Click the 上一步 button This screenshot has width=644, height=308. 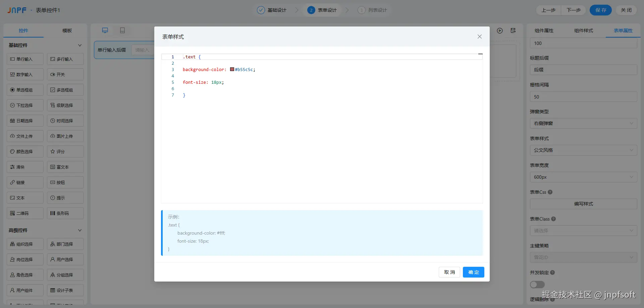click(548, 10)
